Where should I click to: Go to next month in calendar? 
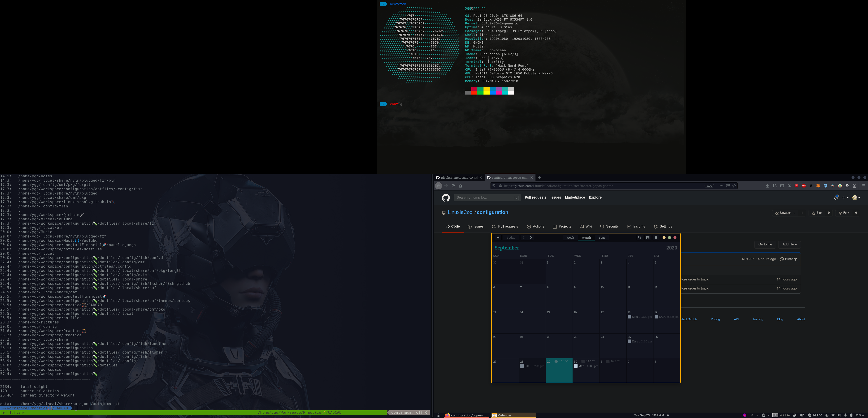pos(531,238)
